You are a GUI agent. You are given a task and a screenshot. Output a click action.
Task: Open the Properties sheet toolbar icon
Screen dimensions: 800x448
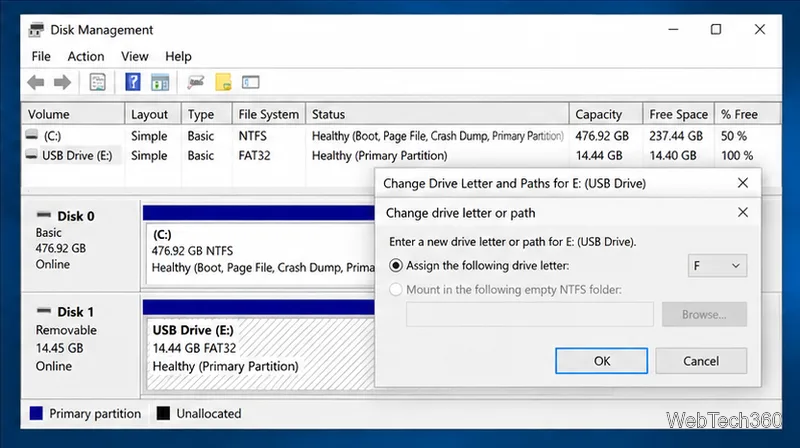pos(97,82)
